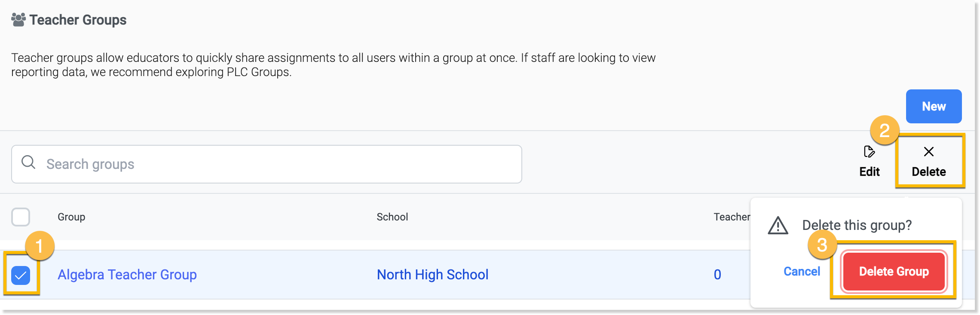980x315 pixels.
Task: Click the School column header
Action: click(392, 217)
